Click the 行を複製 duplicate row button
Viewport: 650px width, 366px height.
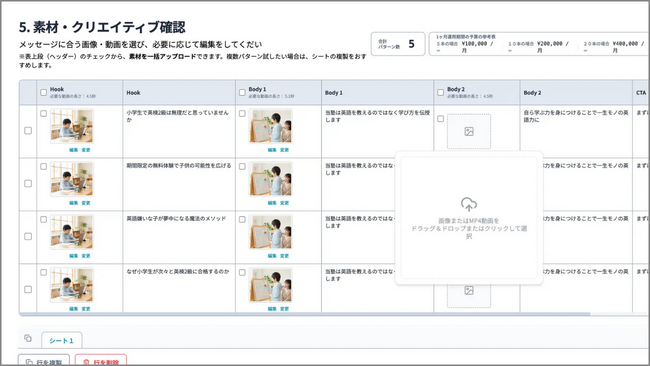click(x=44, y=361)
